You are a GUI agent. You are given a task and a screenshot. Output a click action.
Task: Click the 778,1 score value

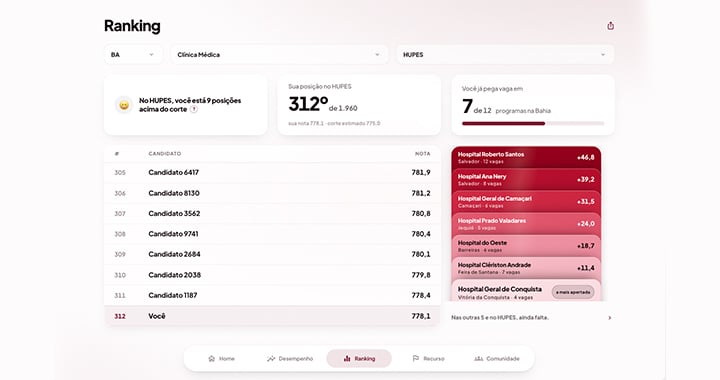421,316
